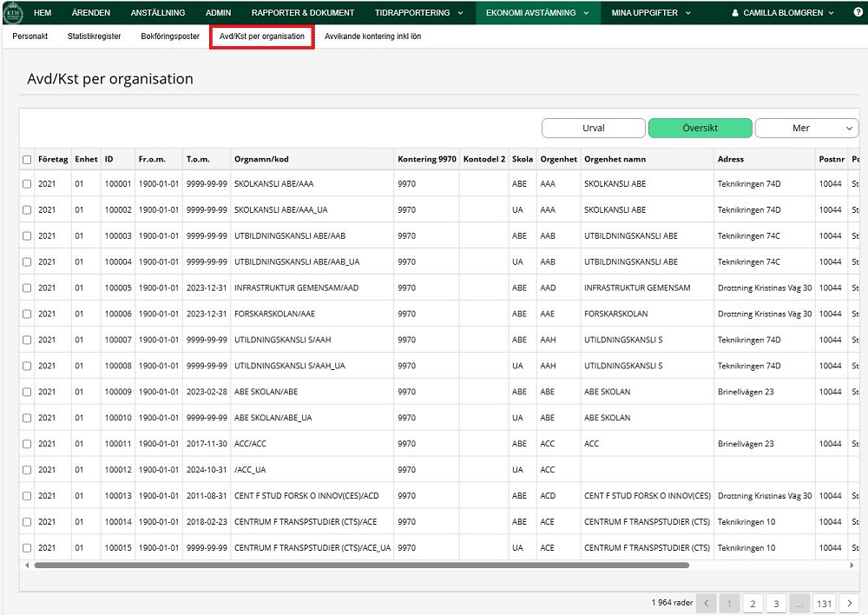Click the horizontal scrollbar right arrow
This screenshot has height=615, width=868.
click(x=853, y=565)
